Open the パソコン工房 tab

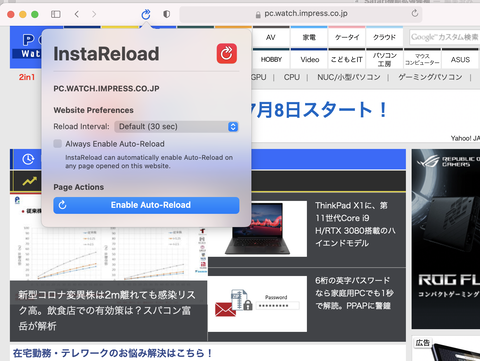(x=384, y=59)
